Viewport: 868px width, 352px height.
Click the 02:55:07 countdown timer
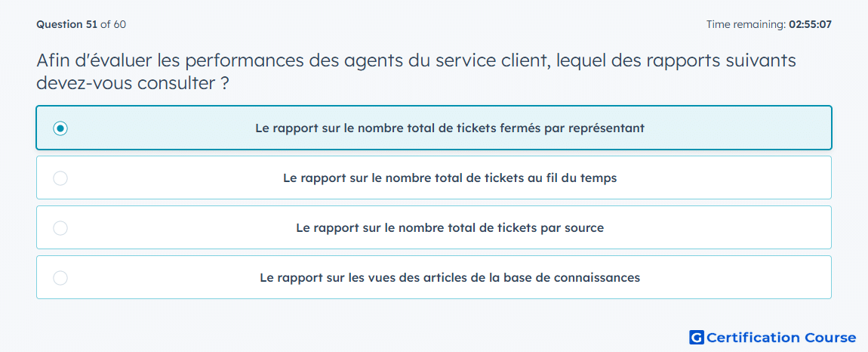click(x=810, y=24)
